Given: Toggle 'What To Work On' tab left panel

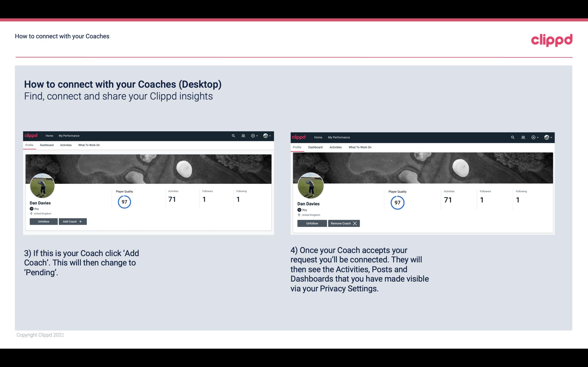Looking at the screenshot, I should point(88,145).
